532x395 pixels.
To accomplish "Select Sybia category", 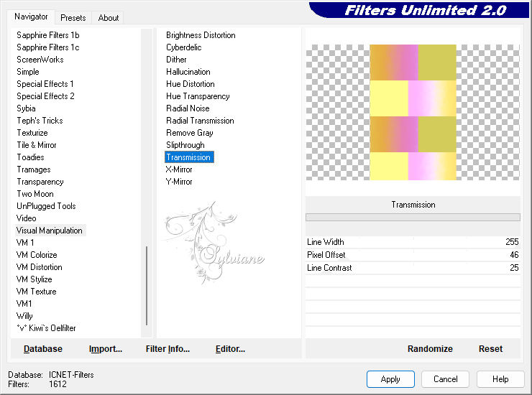I will pyautogui.click(x=26, y=108).
